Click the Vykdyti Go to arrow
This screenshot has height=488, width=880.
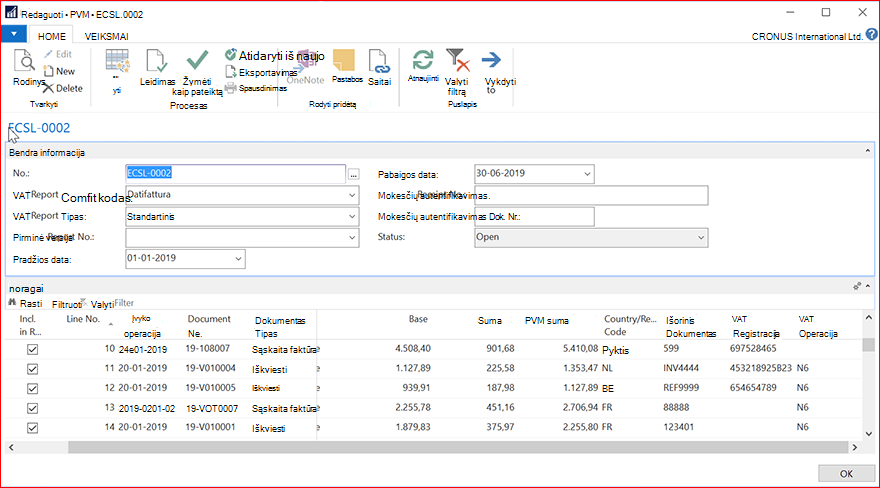(492, 59)
